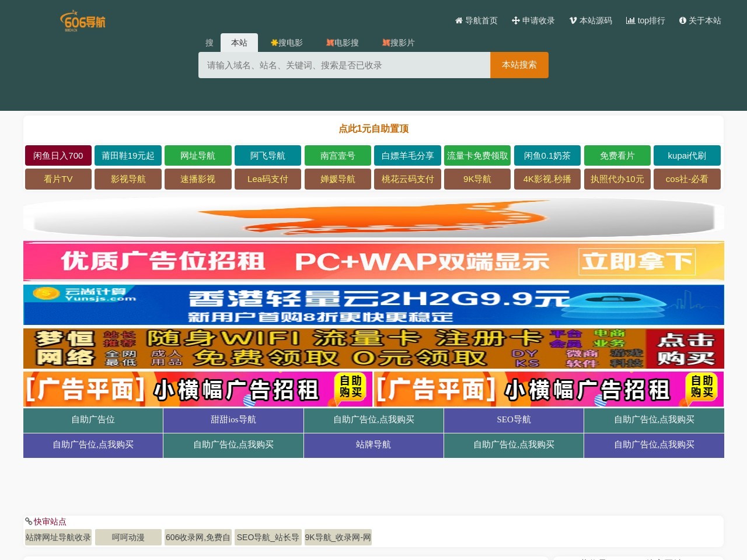The height and width of the screenshot is (560, 747).
Task: Select the 本站 search tab
Action: 239,43
